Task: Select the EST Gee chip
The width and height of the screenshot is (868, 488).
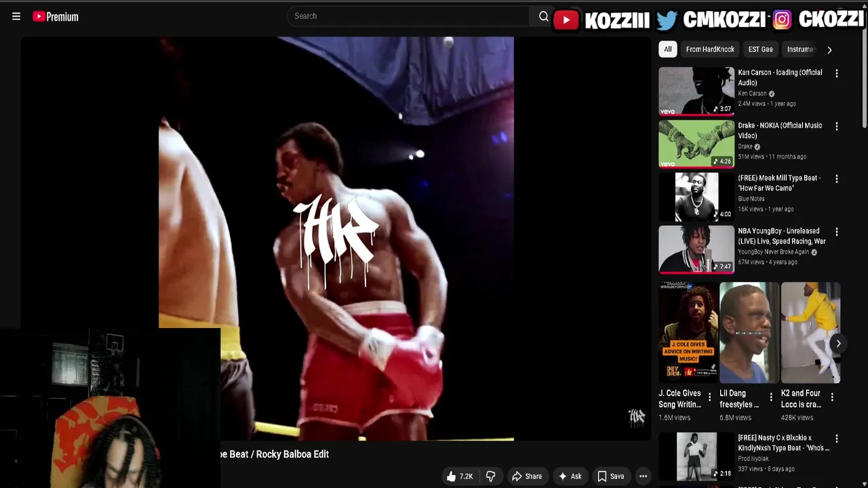Action: tap(760, 49)
